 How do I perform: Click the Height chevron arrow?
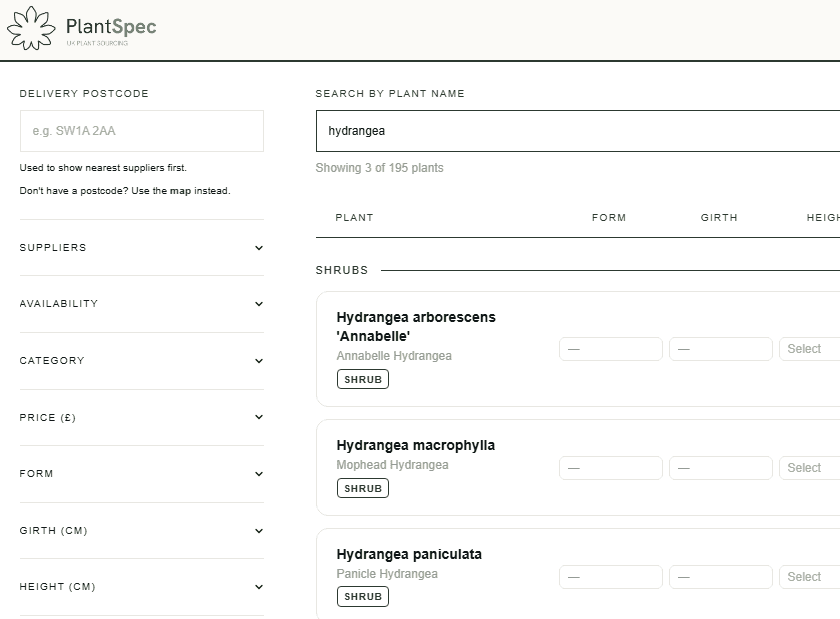pos(259,587)
